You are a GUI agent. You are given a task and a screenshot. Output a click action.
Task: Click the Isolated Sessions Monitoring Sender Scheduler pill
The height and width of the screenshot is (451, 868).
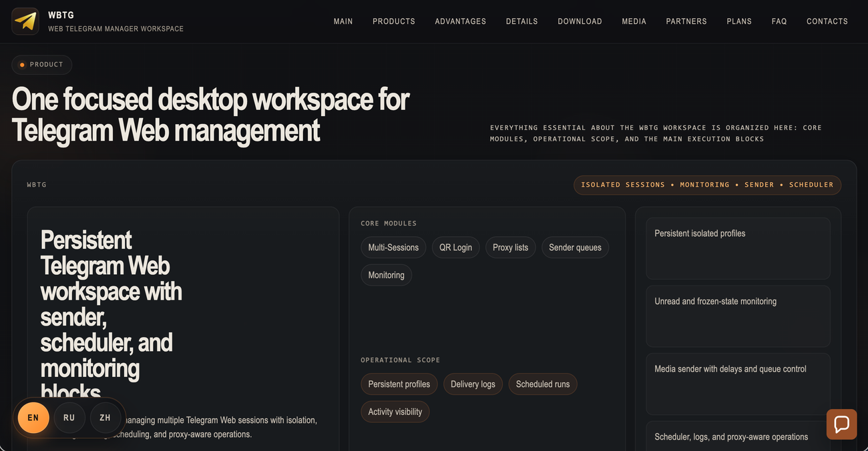point(707,185)
